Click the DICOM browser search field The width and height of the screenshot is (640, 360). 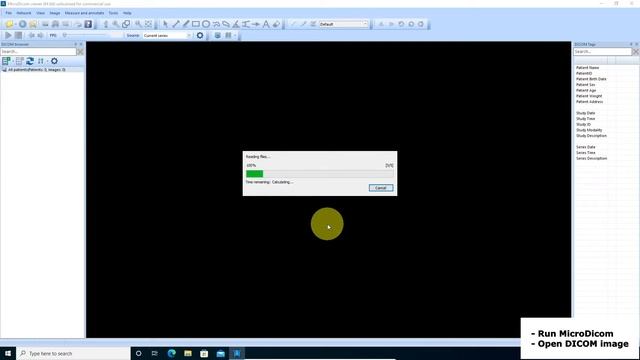coord(38,52)
